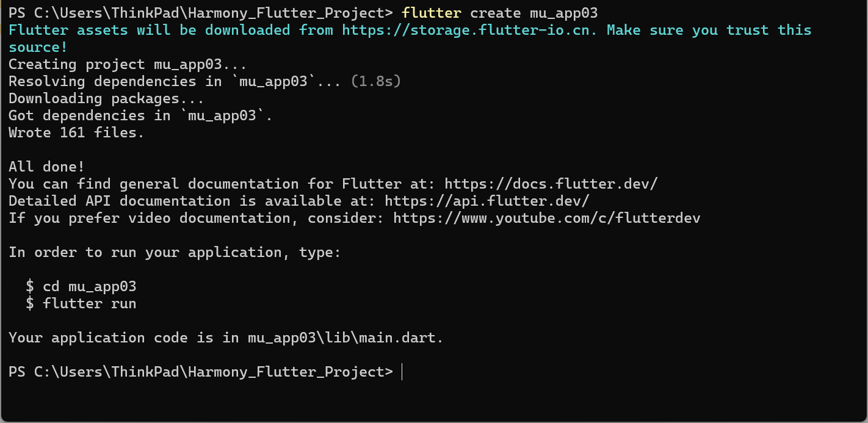This screenshot has width=868, height=423.
Task: Click the word 'source!' on the warning's second line
Action: [38, 47]
